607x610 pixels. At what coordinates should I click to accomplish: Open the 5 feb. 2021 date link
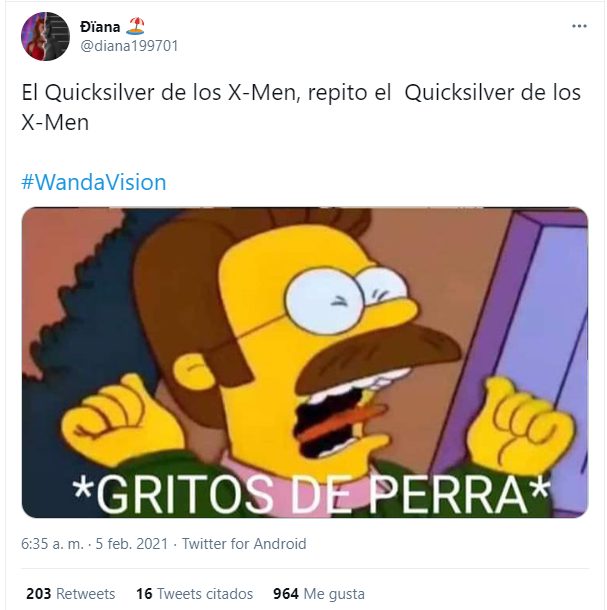tap(132, 543)
